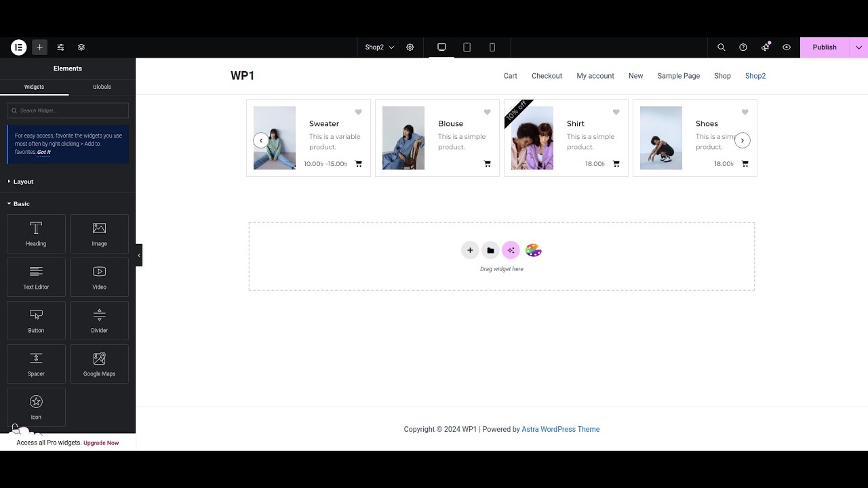Viewport: 868px width, 488px height.
Task: Select the Image widget
Action: (x=99, y=234)
